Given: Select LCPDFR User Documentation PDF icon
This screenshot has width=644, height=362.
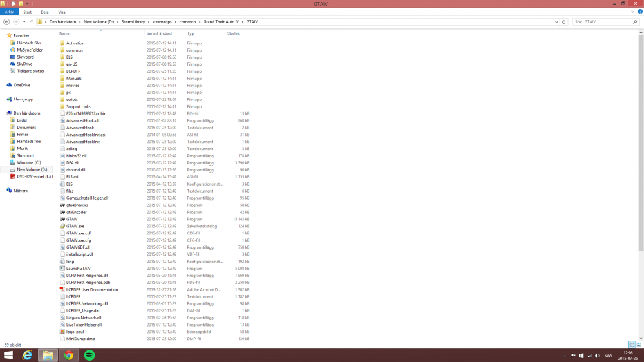Looking at the screenshot, I should point(62,289).
